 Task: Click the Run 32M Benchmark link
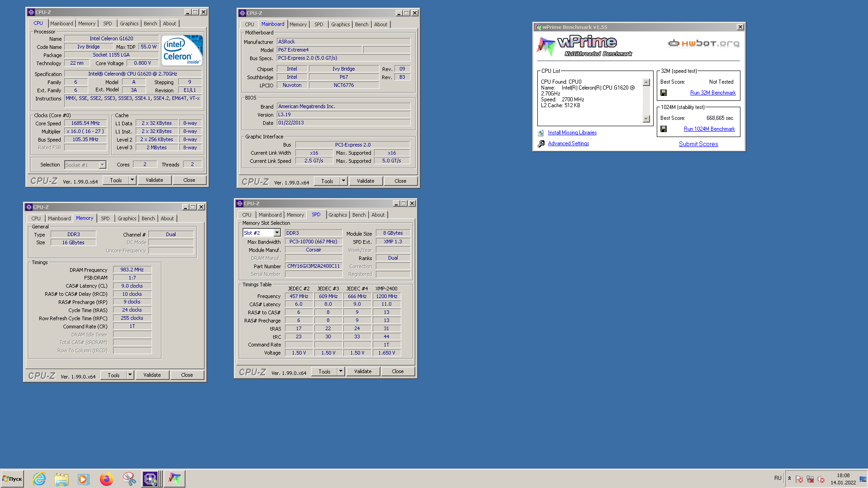coord(713,93)
